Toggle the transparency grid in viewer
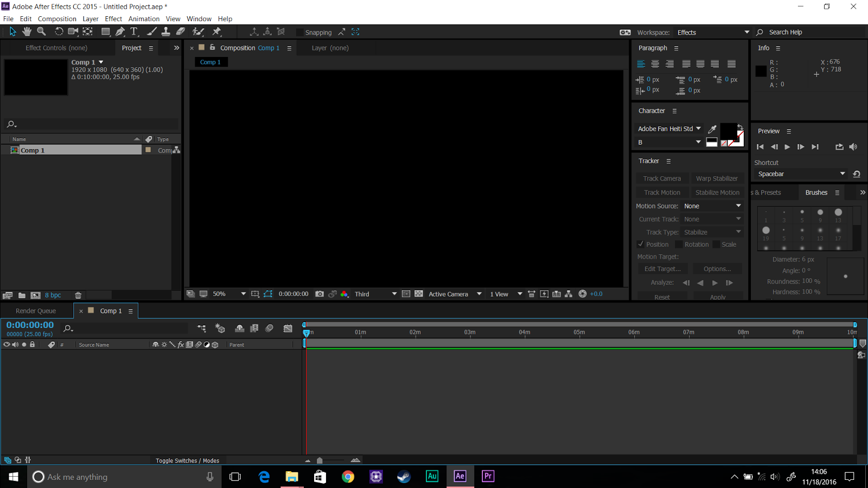The image size is (868, 488). 419,294
